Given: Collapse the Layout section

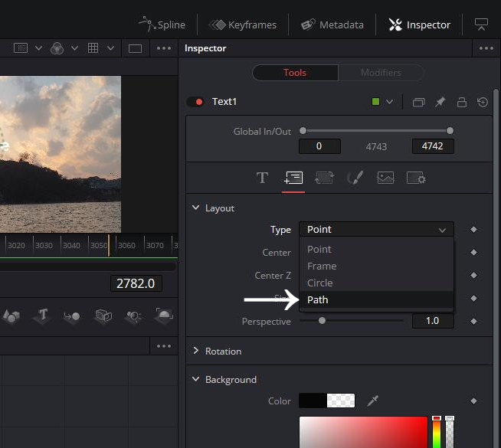Looking at the screenshot, I should pos(195,208).
